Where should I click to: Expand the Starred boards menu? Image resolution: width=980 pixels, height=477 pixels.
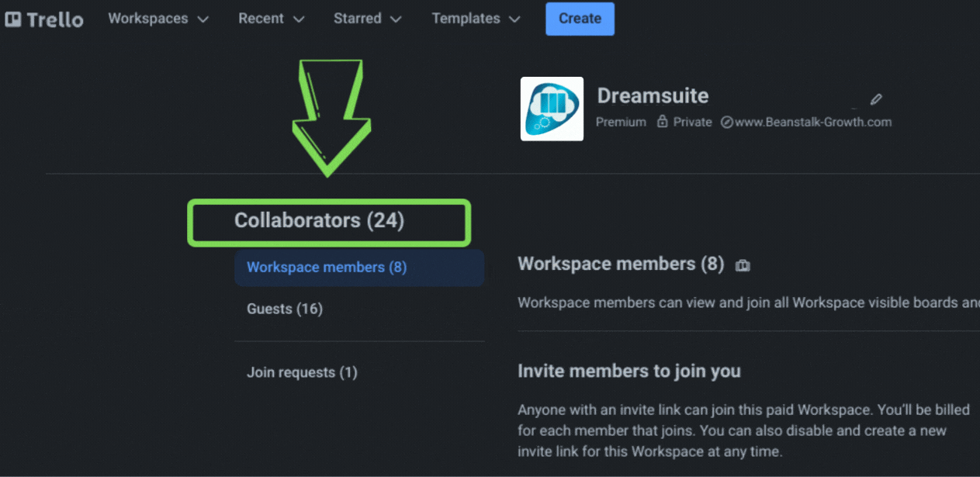[366, 19]
